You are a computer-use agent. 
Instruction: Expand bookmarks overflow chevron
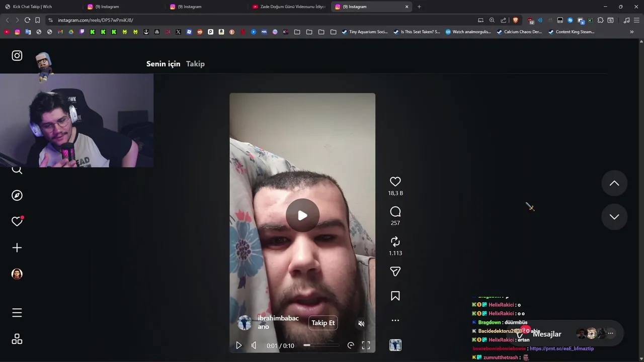pos(632,32)
